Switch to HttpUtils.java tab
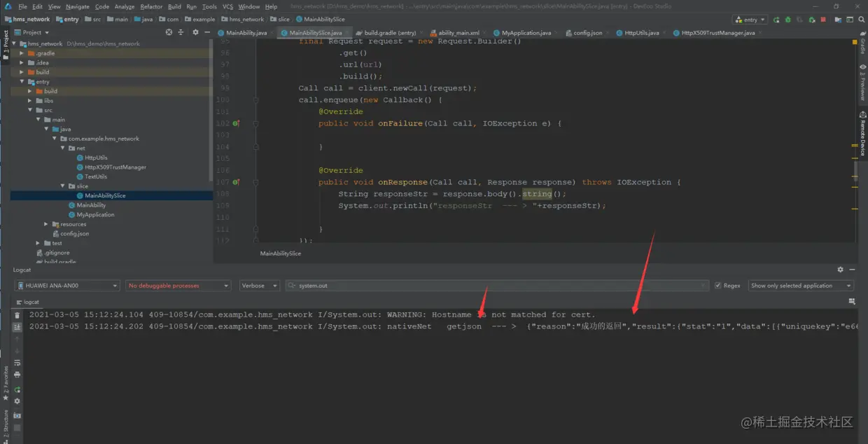The image size is (868, 444). coord(641,33)
